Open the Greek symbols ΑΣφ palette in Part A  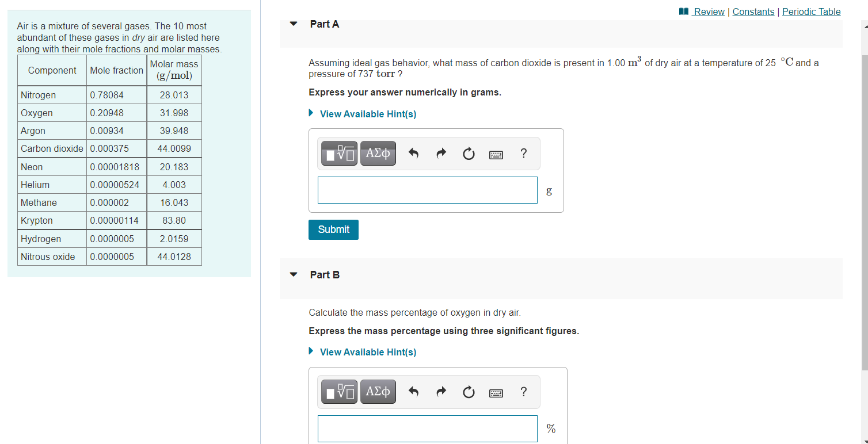378,153
